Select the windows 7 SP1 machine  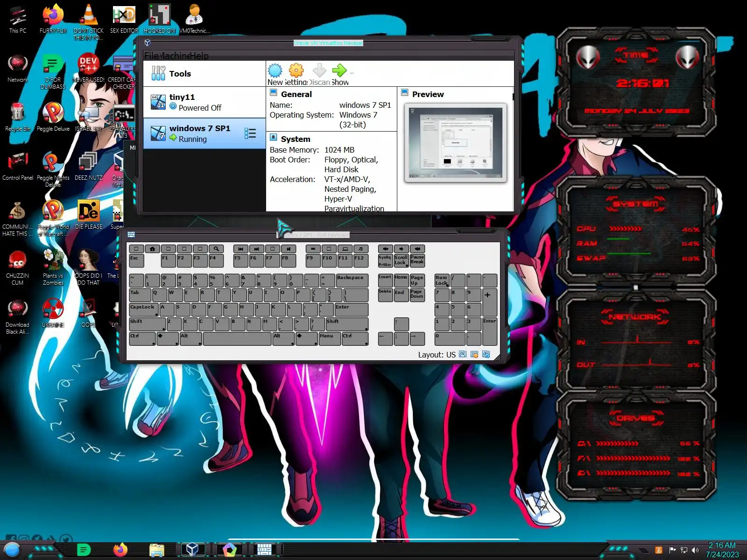click(204, 133)
